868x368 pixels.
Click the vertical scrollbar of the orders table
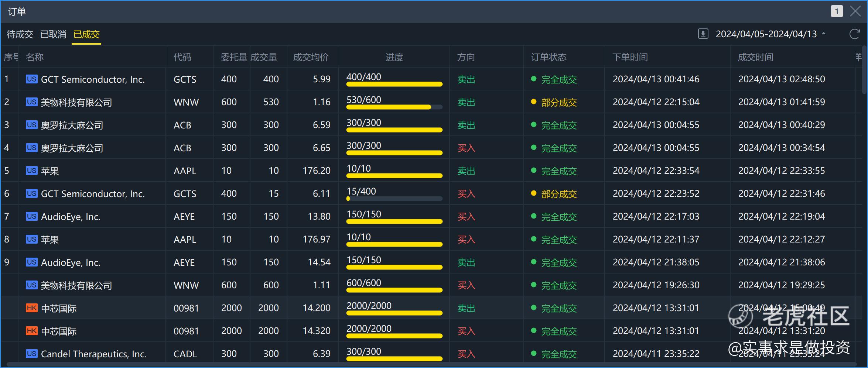point(864,70)
